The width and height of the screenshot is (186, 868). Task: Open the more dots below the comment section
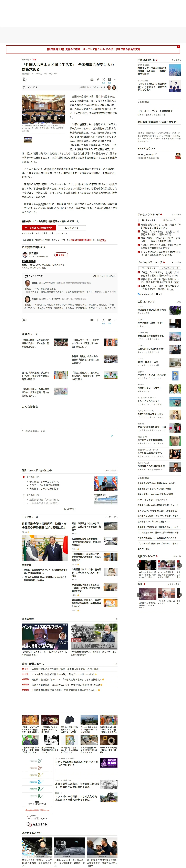coord(115,320)
